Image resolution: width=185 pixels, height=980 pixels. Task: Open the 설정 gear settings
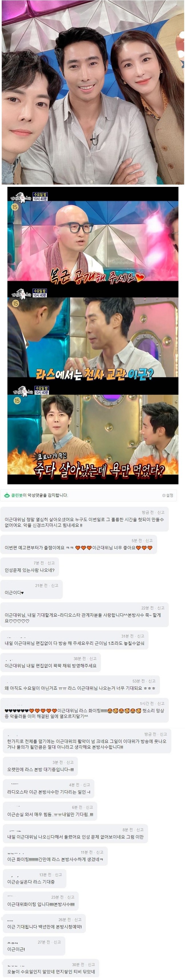pos(168,495)
